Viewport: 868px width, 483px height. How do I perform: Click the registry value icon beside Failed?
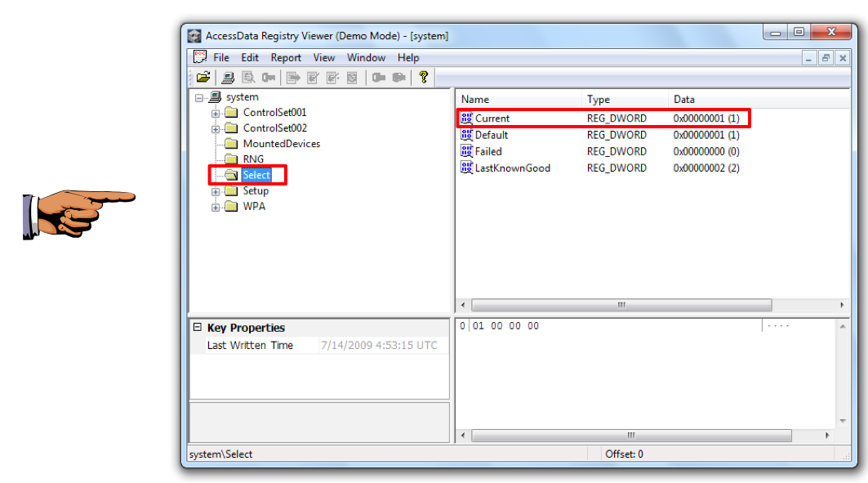466,151
